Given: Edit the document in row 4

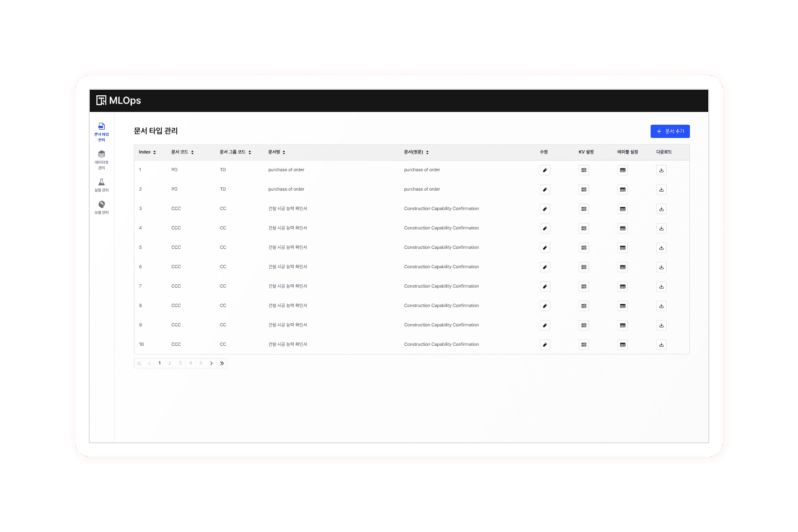Looking at the screenshot, I should coord(545,228).
